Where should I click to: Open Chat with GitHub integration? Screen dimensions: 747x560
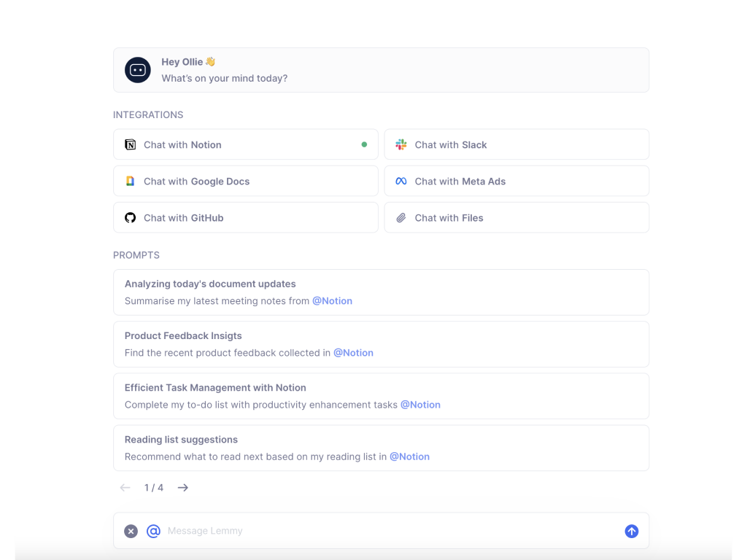click(246, 217)
